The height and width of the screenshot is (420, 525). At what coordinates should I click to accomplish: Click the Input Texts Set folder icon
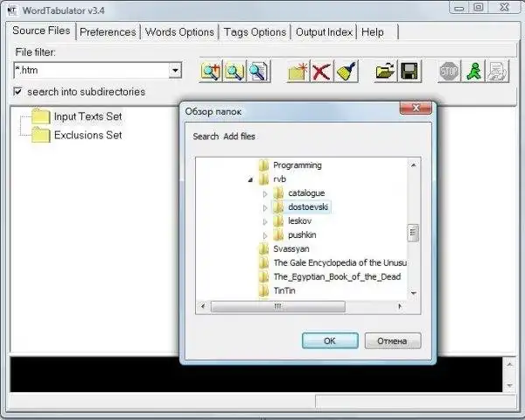coord(41,116)
